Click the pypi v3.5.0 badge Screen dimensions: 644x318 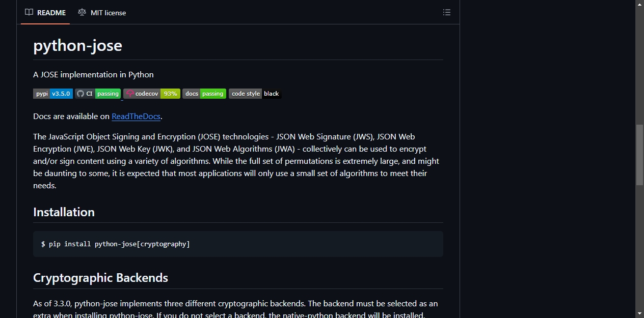[x=53, y=94]
